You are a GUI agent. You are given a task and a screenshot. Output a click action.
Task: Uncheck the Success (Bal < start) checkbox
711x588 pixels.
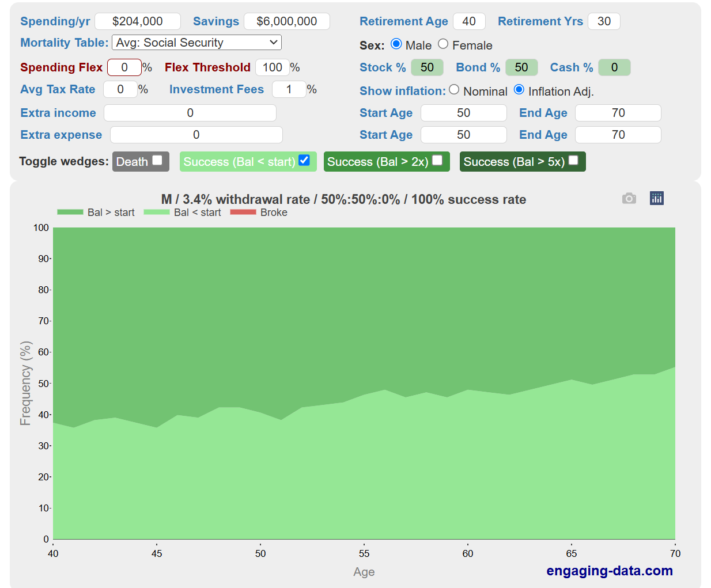coord(304,161)
